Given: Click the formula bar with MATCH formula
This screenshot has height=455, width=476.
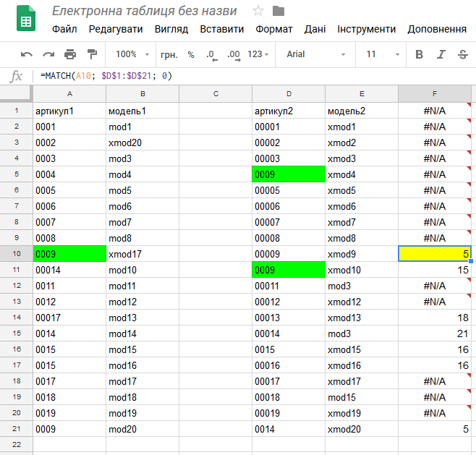Looking at the screenshot, I should (255, 75).
